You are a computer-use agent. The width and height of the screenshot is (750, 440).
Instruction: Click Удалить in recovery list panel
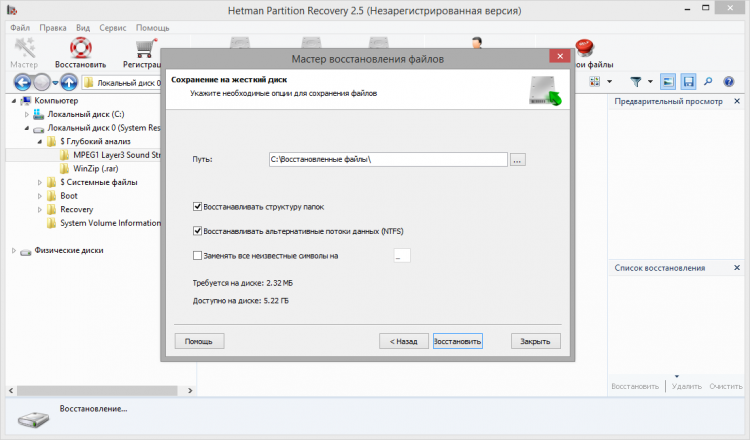click(x=686, y=386)
